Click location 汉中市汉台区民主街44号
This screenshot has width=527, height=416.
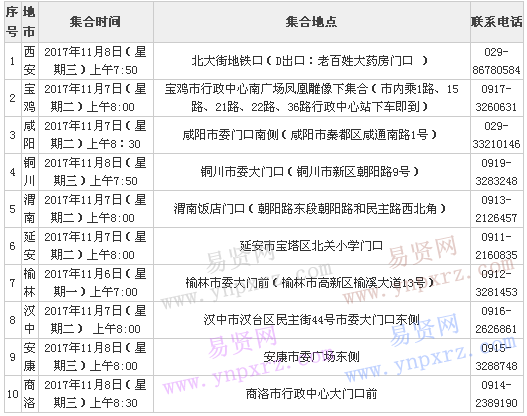312,320
